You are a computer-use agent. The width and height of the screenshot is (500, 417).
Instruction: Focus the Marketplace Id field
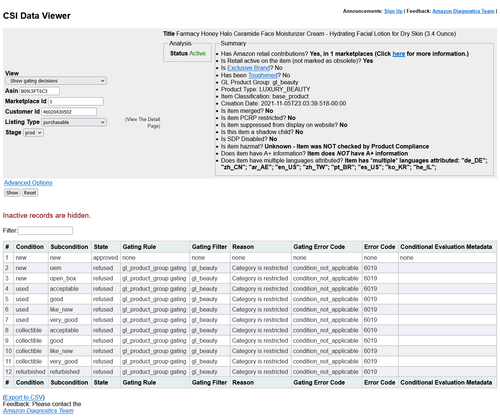76,101
